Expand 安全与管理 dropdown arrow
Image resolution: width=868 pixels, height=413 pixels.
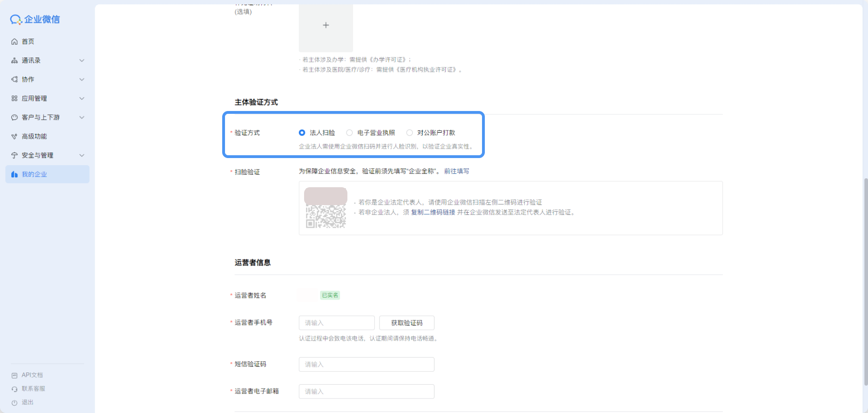click(82, 155)
